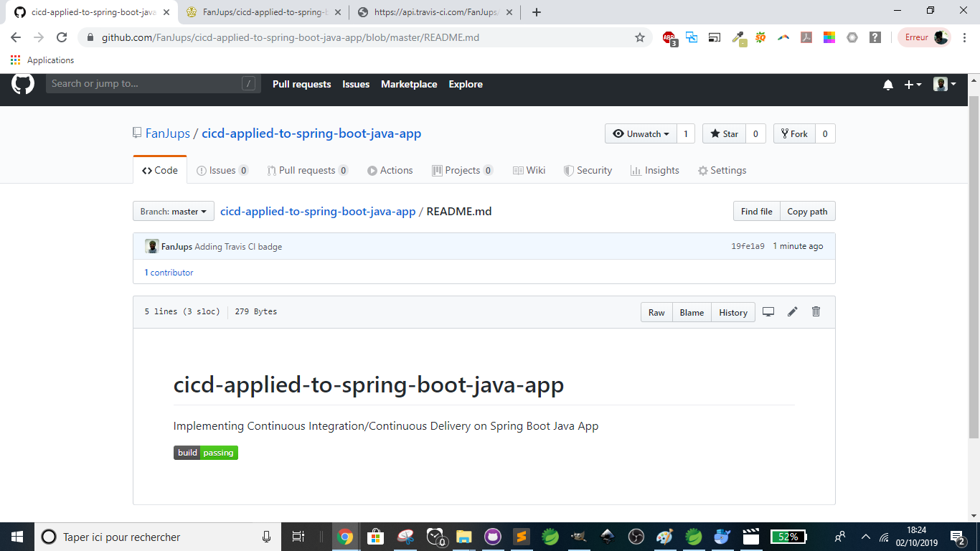980x551 pixels.
Task: Click the build passing badge
Action: tap(206, 453)
